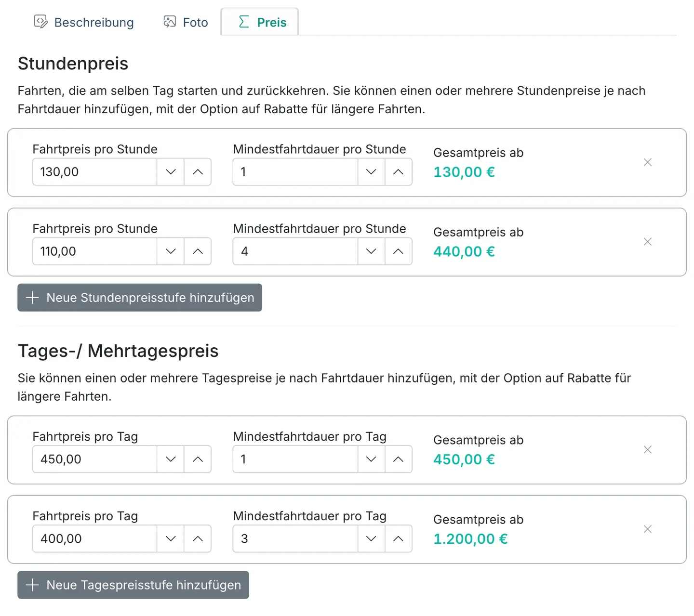Increase minimum days in 450,00 row

tap(398, 459)
